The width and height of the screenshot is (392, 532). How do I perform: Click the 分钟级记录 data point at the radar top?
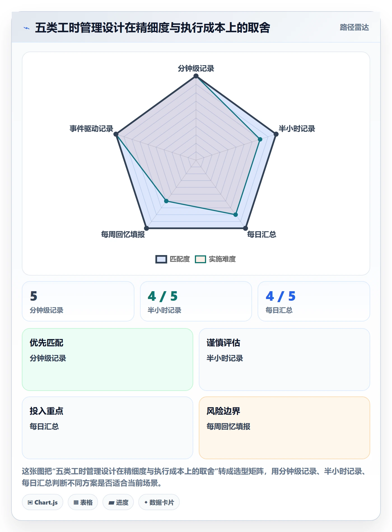196,76
